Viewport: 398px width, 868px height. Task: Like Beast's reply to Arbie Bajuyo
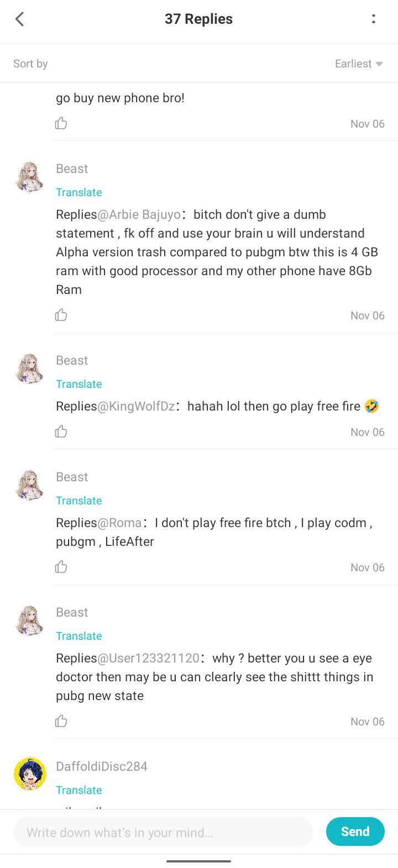(x=61, y=315)
